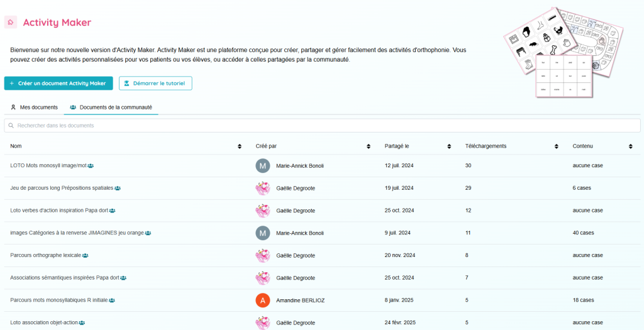This screenshot has height=330, width=644.
Task: Click community icon next to Parcours orthographe lexicale
Action: (x=85, y=256)
